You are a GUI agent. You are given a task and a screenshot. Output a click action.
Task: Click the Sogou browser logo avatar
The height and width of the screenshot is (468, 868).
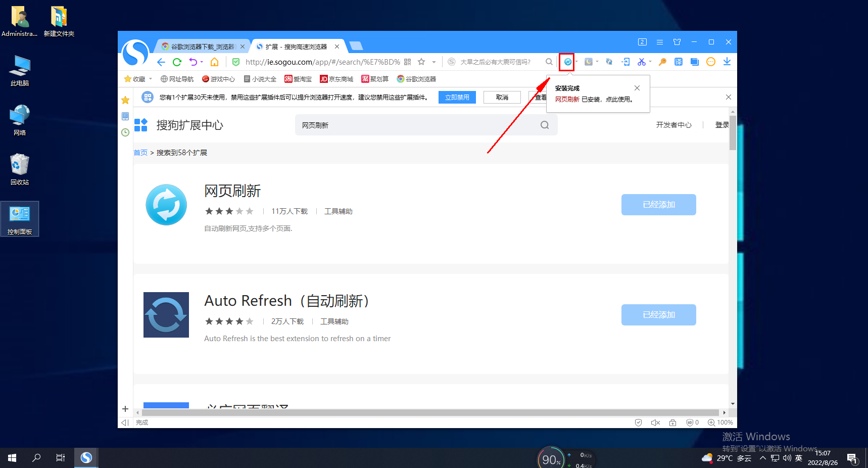coord(135,53)
